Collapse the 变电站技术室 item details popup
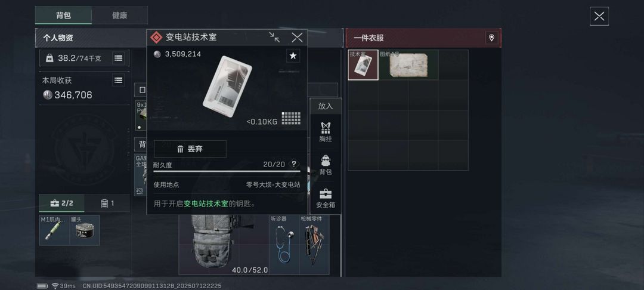This screenshot has height=290, width=644. point(274,38)
